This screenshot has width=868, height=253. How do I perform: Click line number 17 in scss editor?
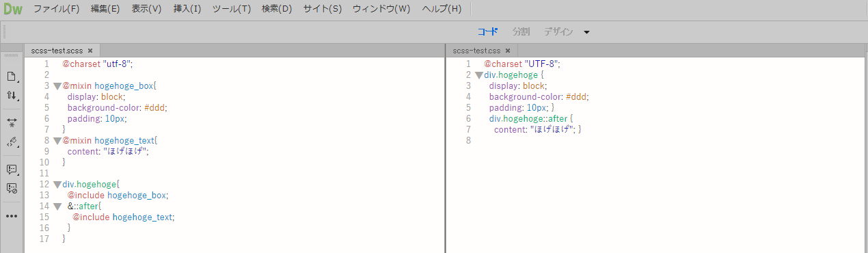point(44,239)
